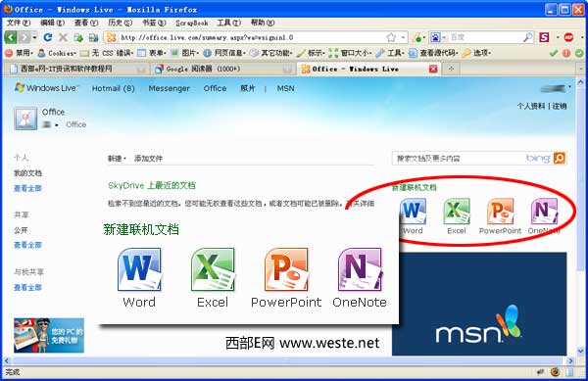Open the 标示 outline dropdown

311,53
